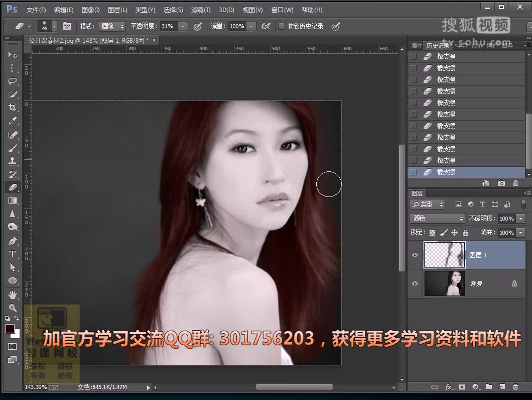Image resolution: width=532 pixels, height=400 pixels.
Task: Open 图层(L) menu
Action: 117,10
